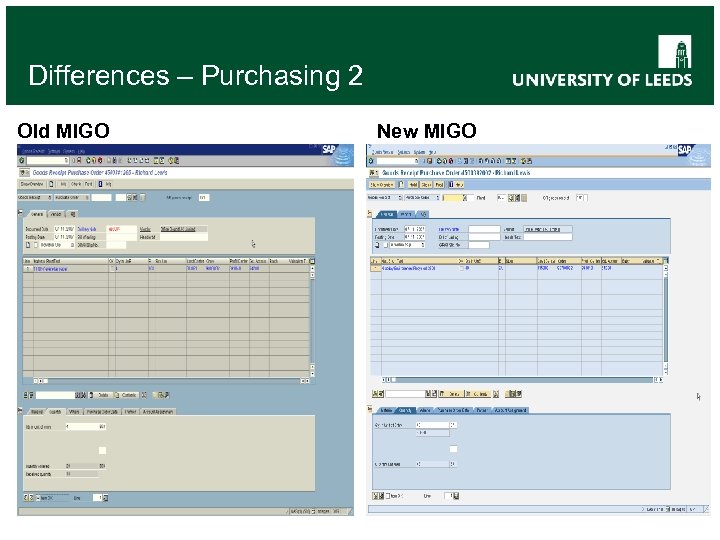Click the command field in New MIGO toolbar

coord(398,161)
